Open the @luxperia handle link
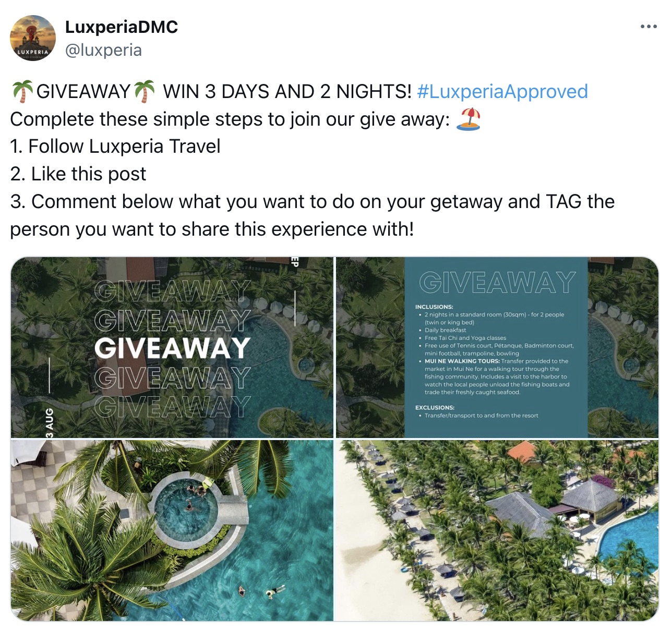 pyautogui.click(x=103, y=50)
